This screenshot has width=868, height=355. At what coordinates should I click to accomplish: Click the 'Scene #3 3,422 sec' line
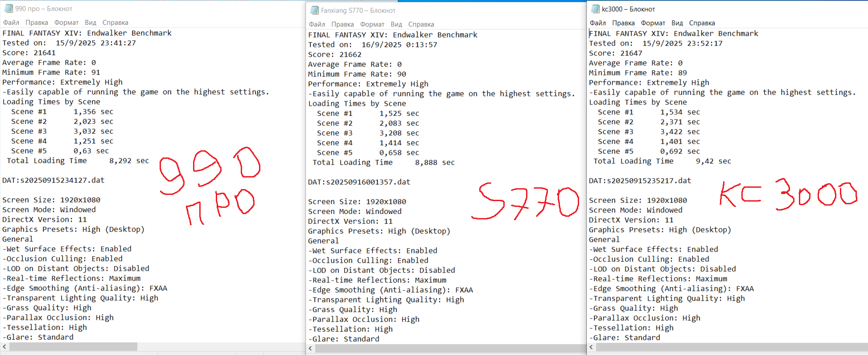pos(649,132)
